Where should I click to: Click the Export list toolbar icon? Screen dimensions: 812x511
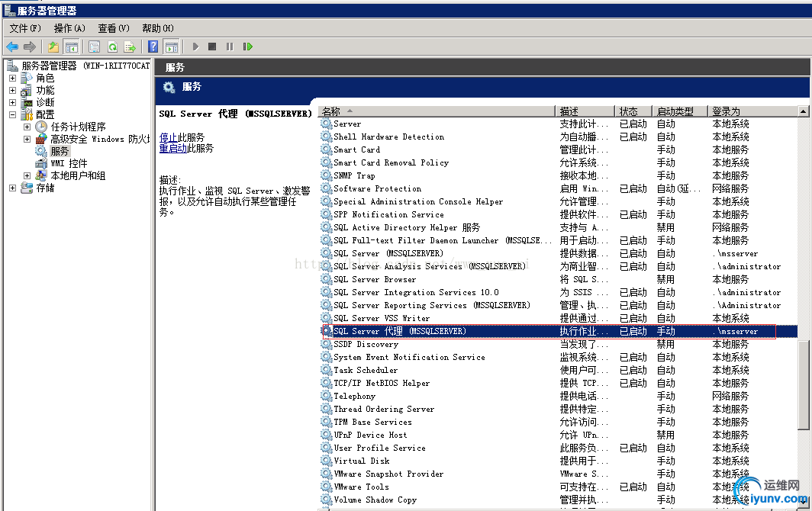(x=130, y=47)
